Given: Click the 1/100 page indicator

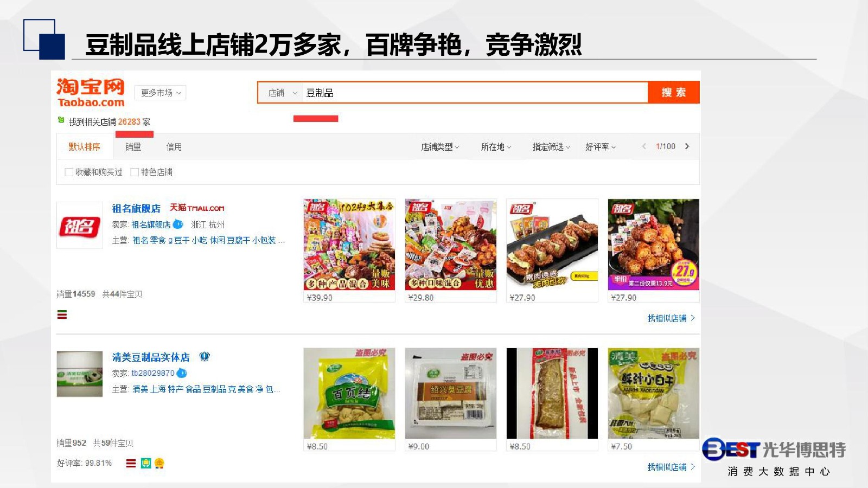Looking at the screenshot, I should coord(666,146).
